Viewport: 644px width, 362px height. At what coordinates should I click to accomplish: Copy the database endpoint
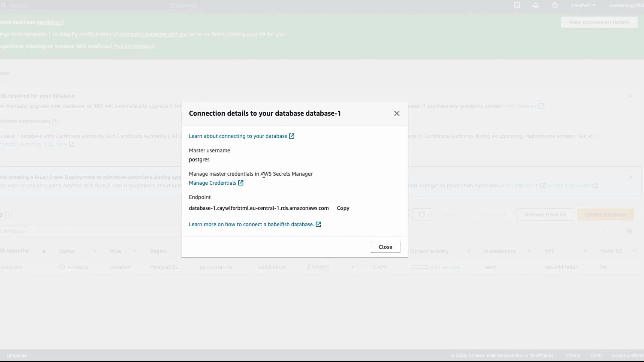tap(343, 208)
